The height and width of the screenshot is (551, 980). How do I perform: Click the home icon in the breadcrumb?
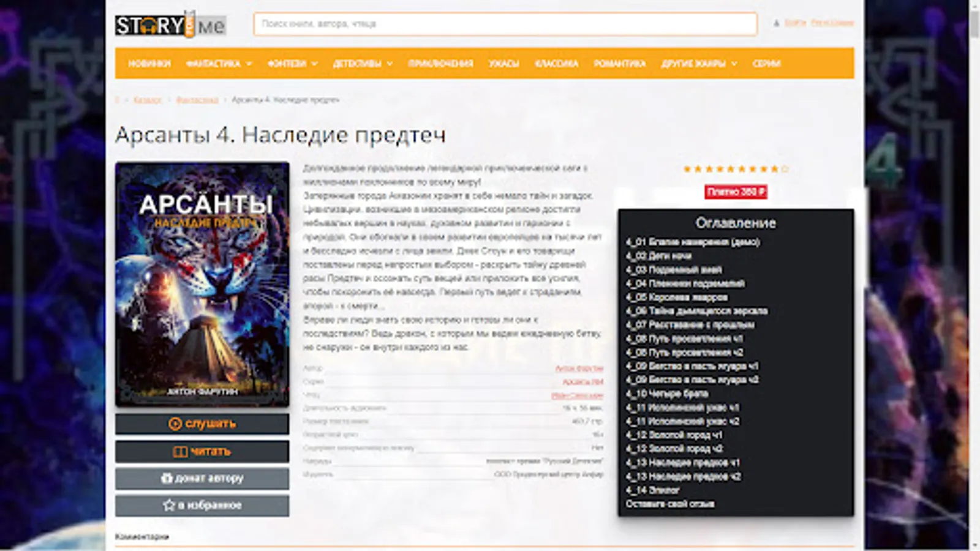coord(118,100)
